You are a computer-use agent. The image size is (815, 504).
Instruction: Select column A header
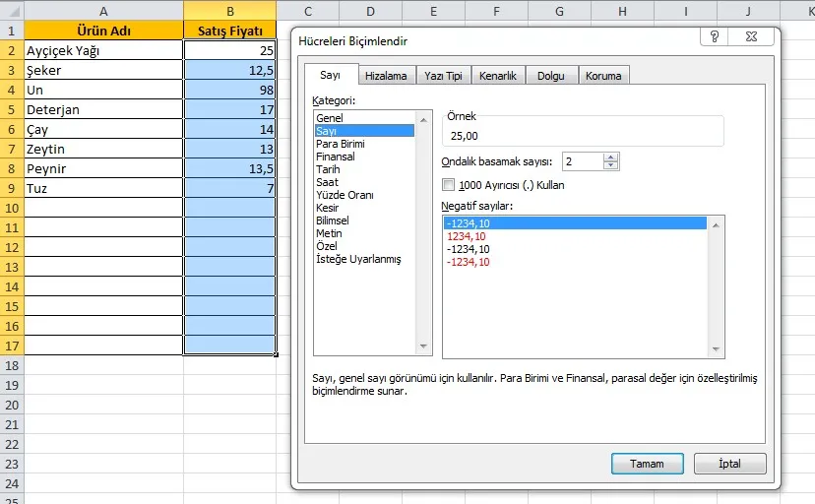[x=103, y=11]
